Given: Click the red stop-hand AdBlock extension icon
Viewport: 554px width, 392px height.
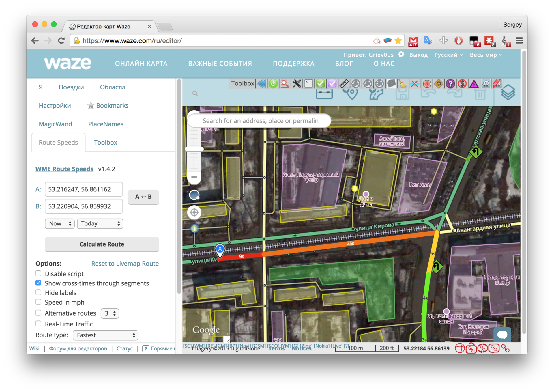Looking at the screenshot, I should [x=458, y=40].
